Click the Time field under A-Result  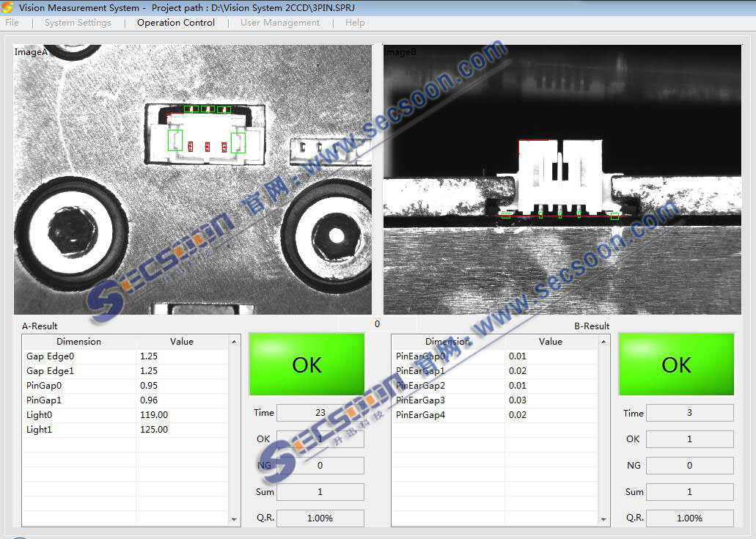[320, 413]
